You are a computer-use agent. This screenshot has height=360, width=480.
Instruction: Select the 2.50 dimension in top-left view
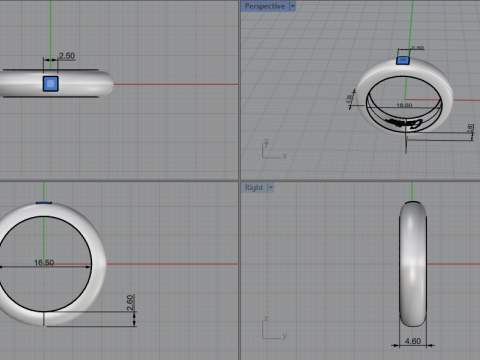click(67, 56)
